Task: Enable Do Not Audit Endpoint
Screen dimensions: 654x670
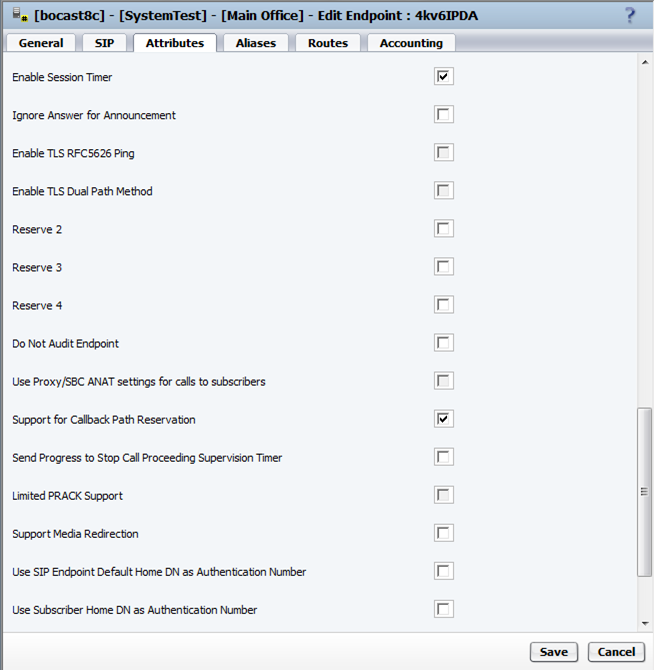Action: (x=443, y=343)
